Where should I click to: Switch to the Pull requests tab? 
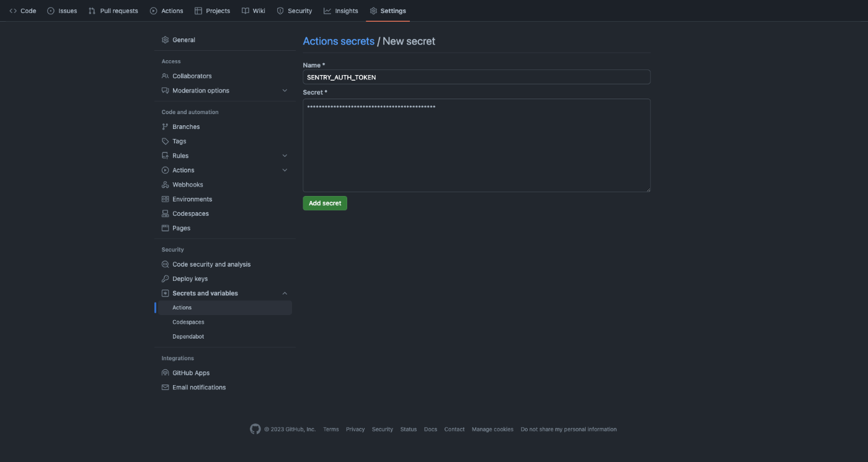pos(114,11)
